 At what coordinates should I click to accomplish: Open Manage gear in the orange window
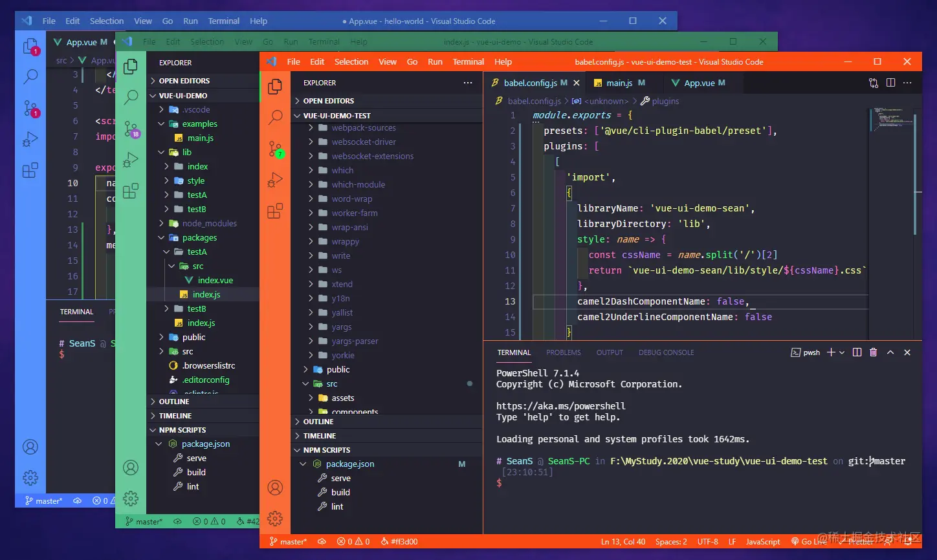tap(275, 519)
